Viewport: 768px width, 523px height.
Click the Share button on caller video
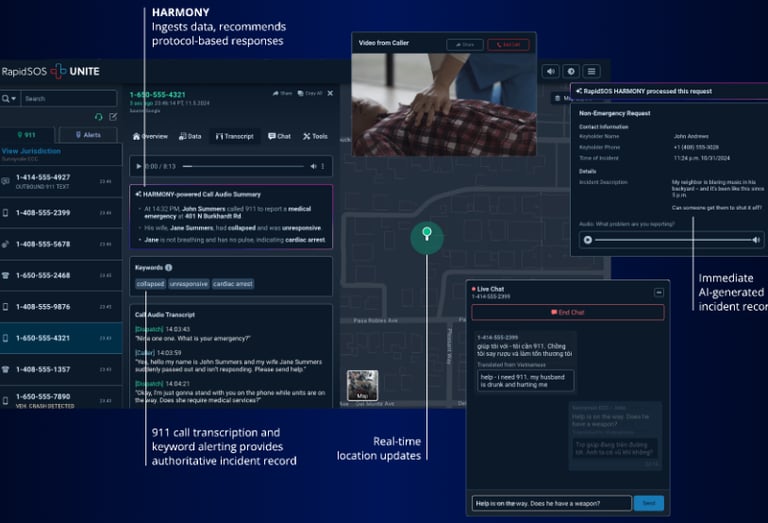point(465,45)
